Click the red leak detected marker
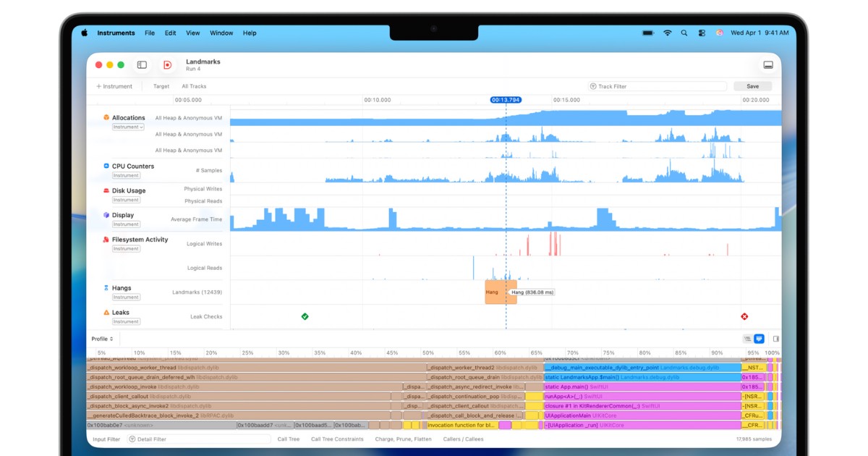This screenshot has height=456, width=868. [744, 316]
